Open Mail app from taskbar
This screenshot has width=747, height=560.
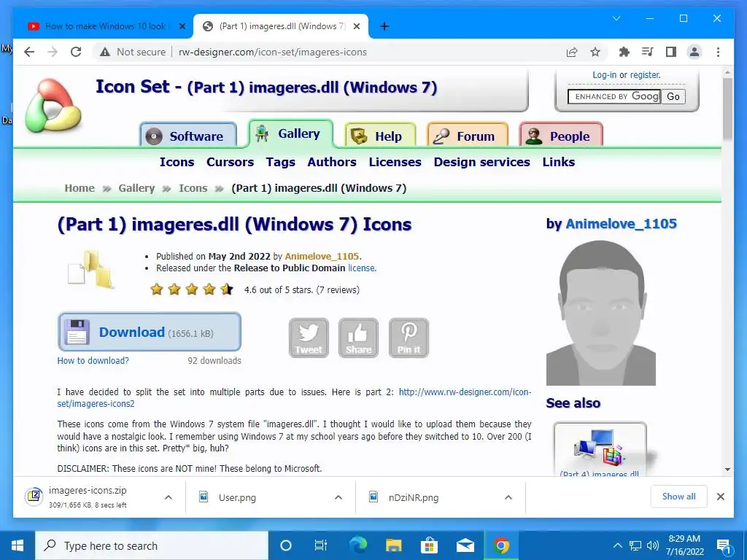[x=465, y=545]
